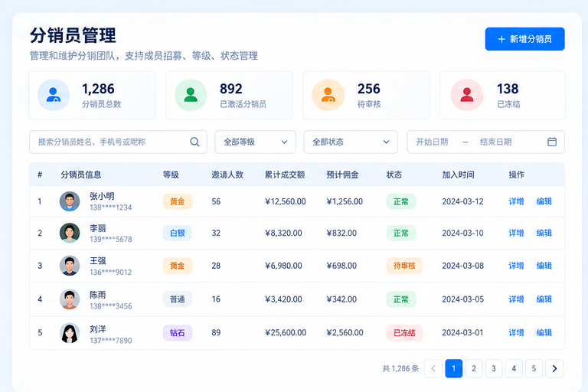Focus the distributor search input field
The height and width of the screenshot is (392, 588).
pyautogui.click(x=118, y=142)
